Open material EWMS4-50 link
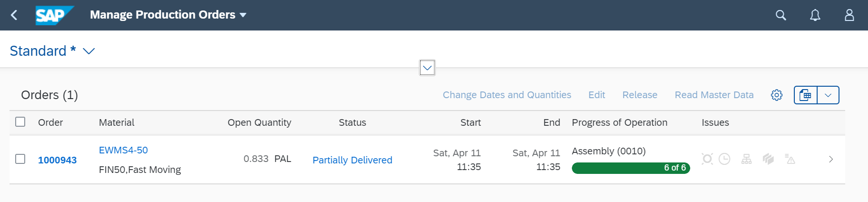 click(123, 150)
